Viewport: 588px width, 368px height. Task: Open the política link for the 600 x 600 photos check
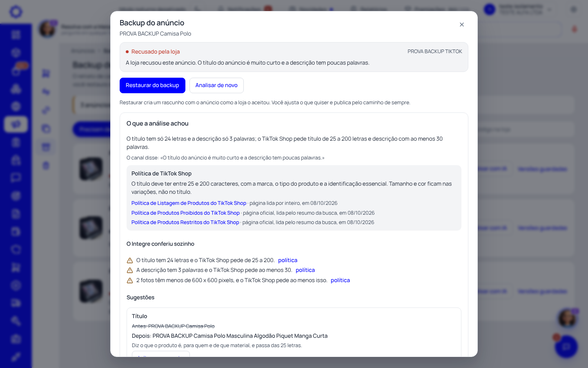point(340,280)
